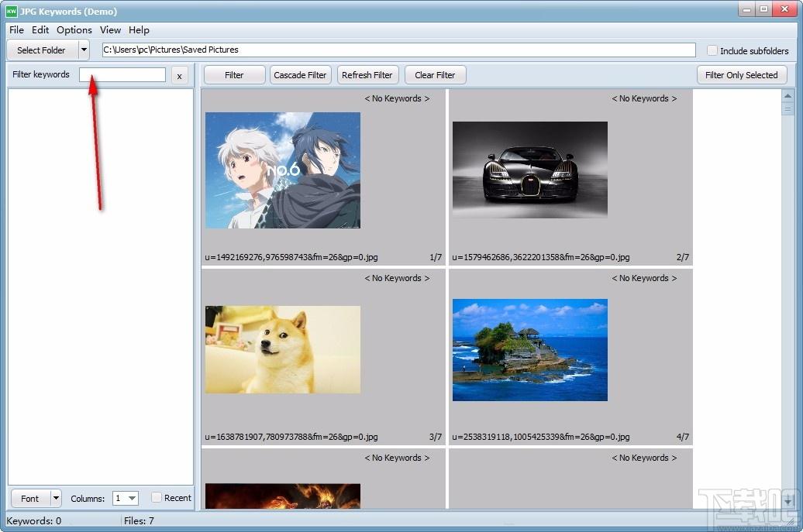Screen dimensions: 803x532
Task: Toggle the Recent checkbox
Action: pos(157,497)
